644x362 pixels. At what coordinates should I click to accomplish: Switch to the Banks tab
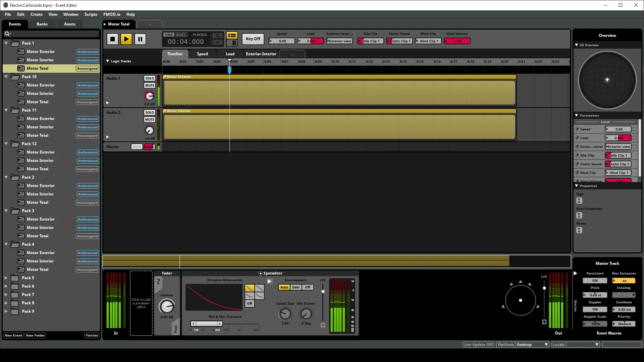click(x=42, y=24)
